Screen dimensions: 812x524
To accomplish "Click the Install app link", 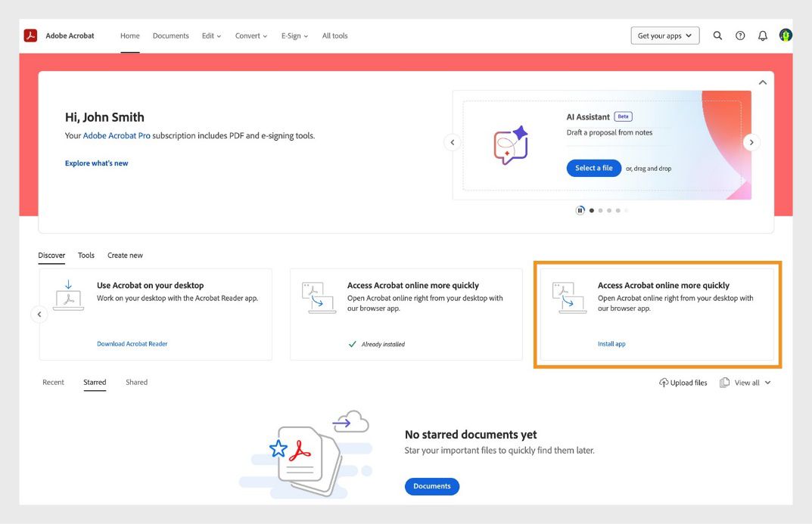I will tap(611, 343).
